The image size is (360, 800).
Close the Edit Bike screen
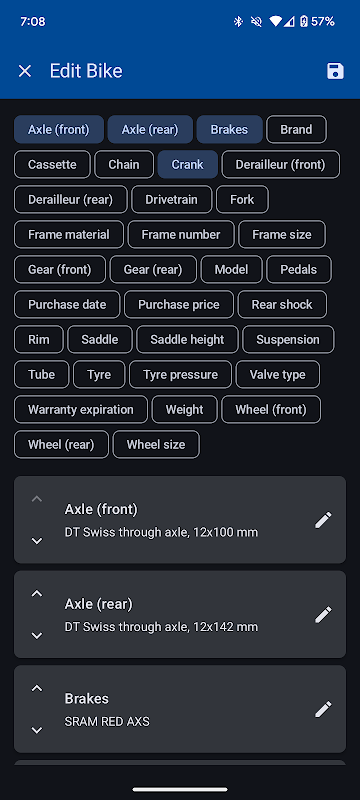24,71
